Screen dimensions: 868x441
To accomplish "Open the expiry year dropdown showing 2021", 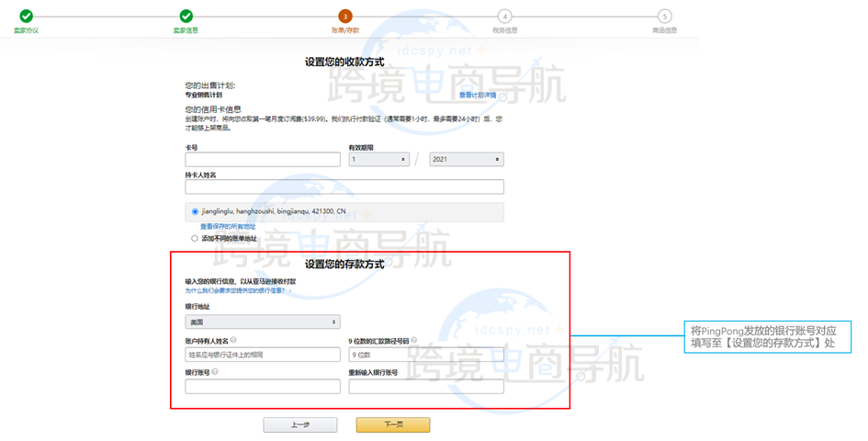I will pos(467,159).
